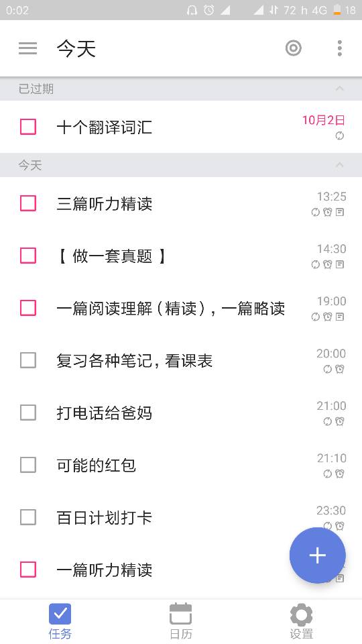Open the hamburger navigation menu
The height and width of the screenshot is (644, 362).
pos(28,48)
